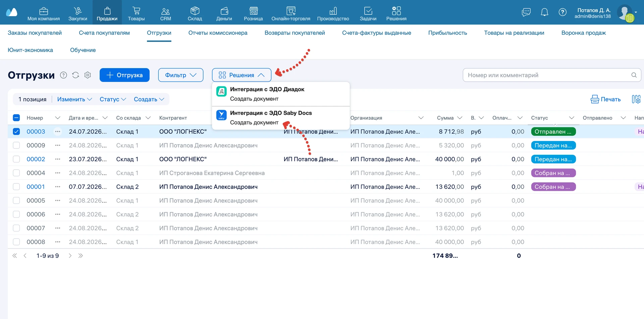Open the Деньги wallet section
This screenshot has width=644, height=319.
pos(224,14)
